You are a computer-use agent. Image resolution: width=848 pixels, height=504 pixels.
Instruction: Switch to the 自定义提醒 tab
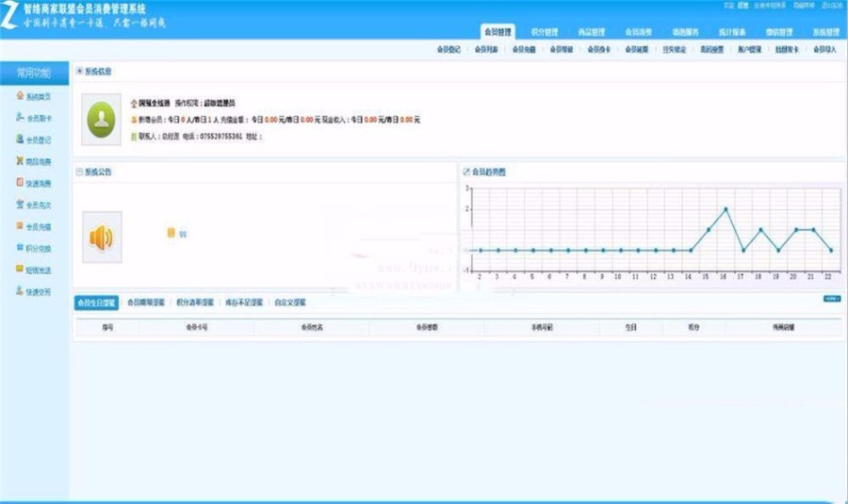[290, 303]
